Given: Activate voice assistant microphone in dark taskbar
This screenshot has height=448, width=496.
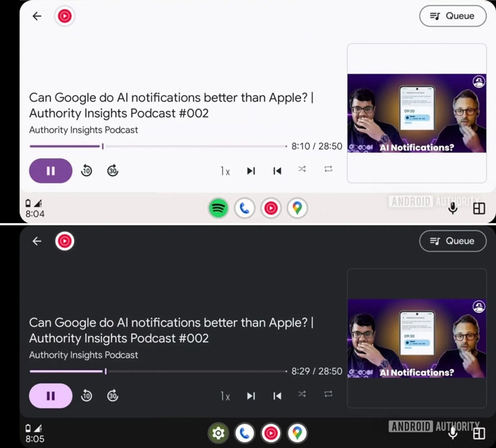Looking at the screenshot, I should click(x=453, y=433).
